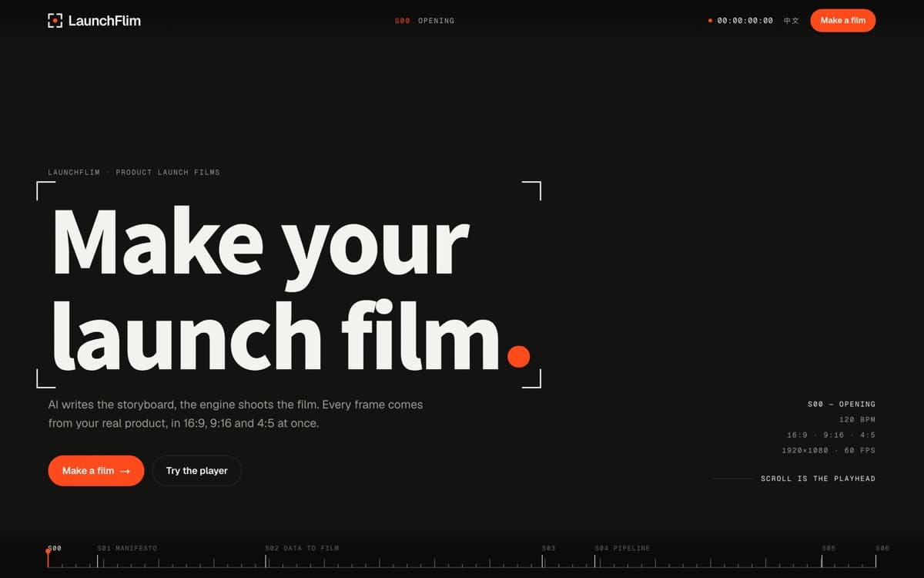
Task: Switch language to 中文
Action: (x=791, y=21)
